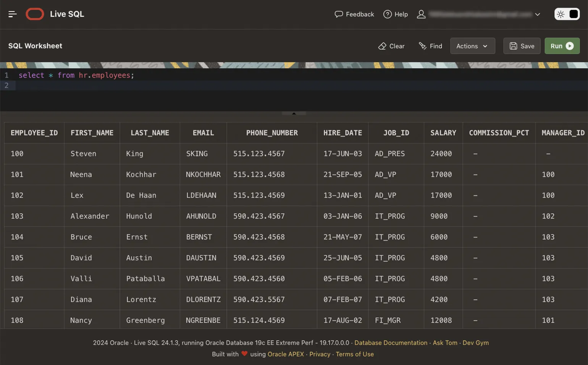Expand the Actions dropdown

click(x=472, y=46)
